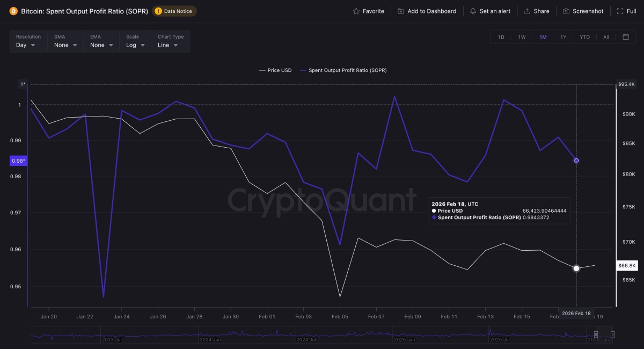The image size is (644, 349).
Task: Open the Chart Type Line dropdown
Action: [x=167, y=45]
